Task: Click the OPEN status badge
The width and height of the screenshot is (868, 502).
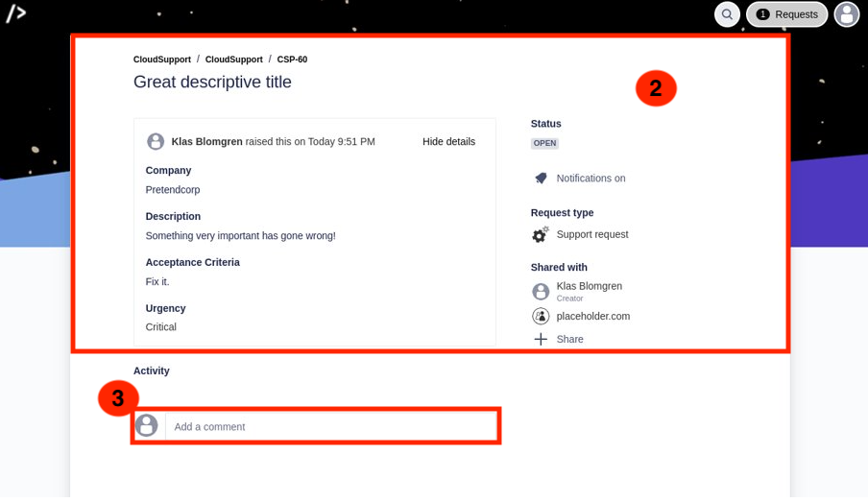Action: pos(544,144)
